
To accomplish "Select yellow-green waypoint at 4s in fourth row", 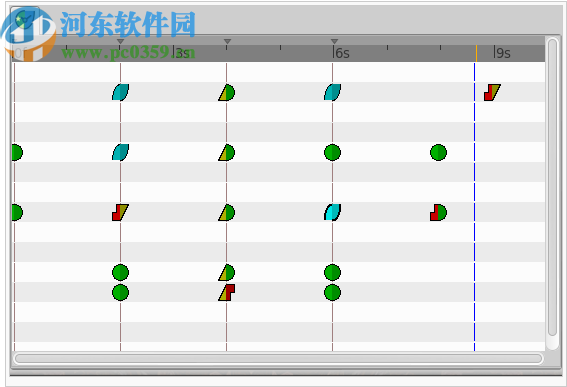I will tap(226, 272).
